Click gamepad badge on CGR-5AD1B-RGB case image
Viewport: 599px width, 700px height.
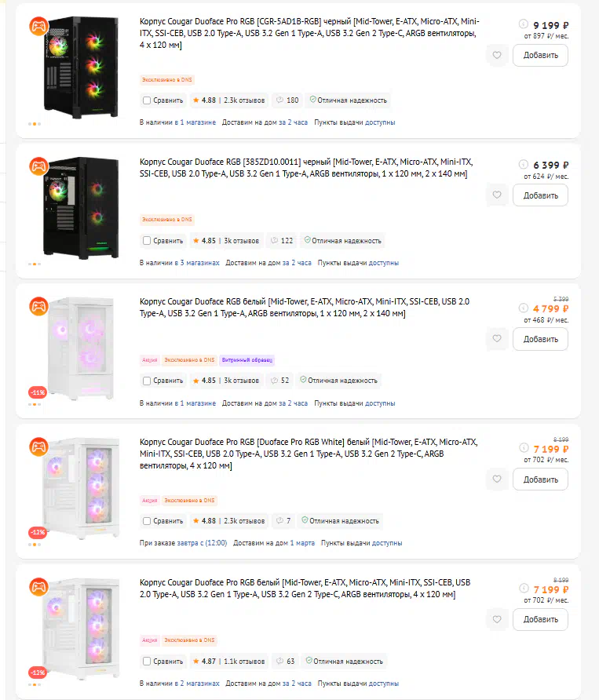[38, 26]
